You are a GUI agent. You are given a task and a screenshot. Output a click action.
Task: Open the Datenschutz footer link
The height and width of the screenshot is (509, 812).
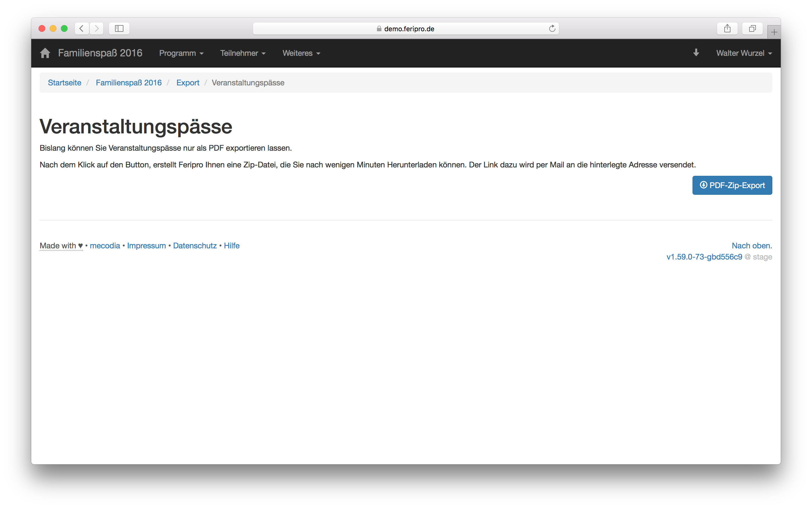pyautogui.click(x=195, y=246)
